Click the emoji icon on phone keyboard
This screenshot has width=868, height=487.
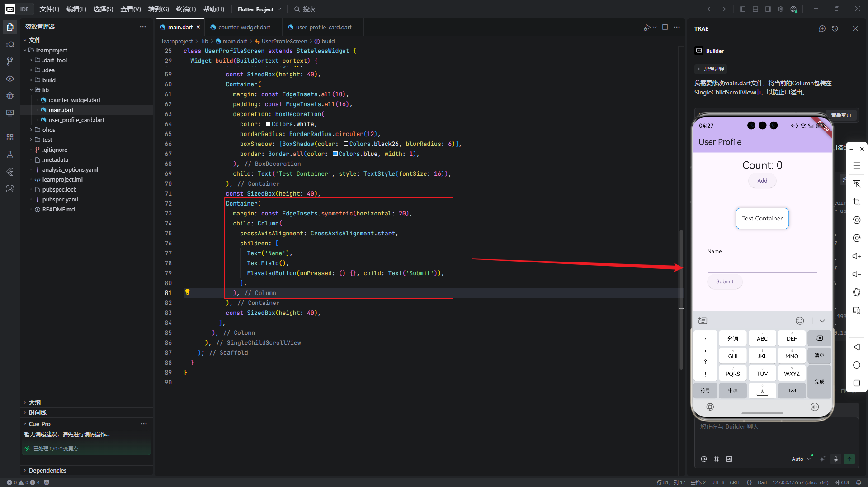(800, 321)
